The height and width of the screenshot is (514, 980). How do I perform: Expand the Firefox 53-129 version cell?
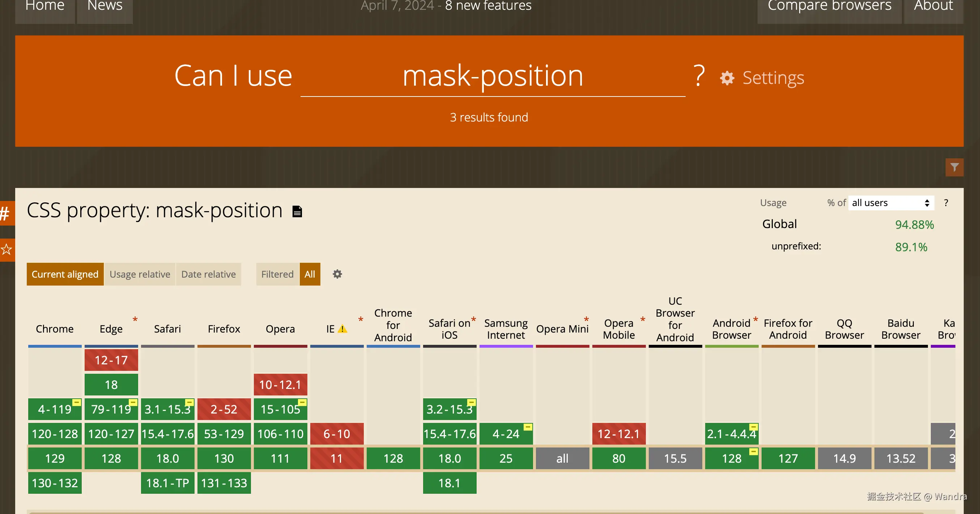224,434
